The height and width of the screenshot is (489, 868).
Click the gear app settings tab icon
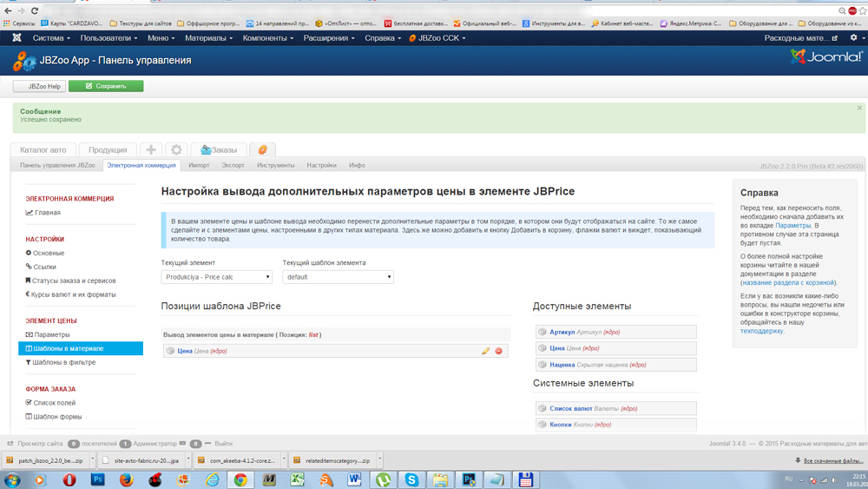point(176,149)
